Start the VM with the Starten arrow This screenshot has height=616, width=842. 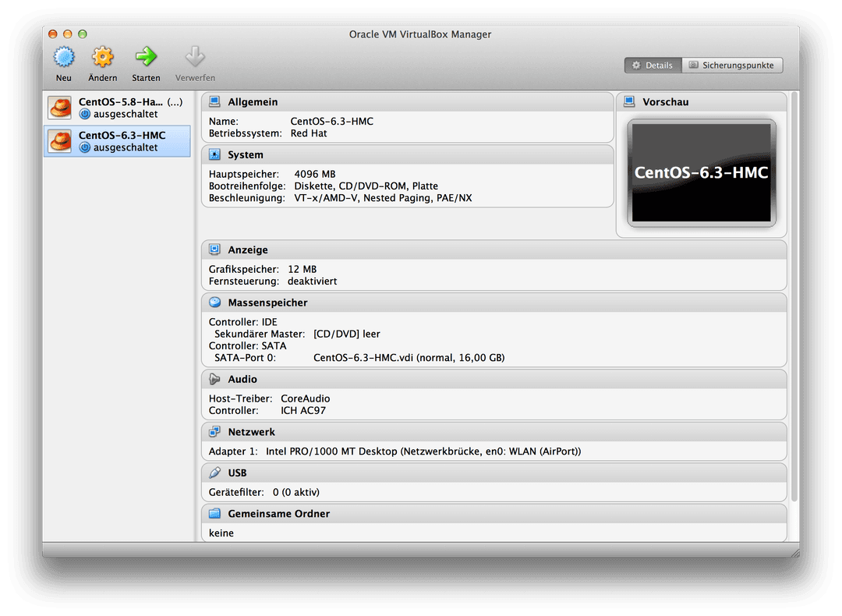(x=146, y=58)
